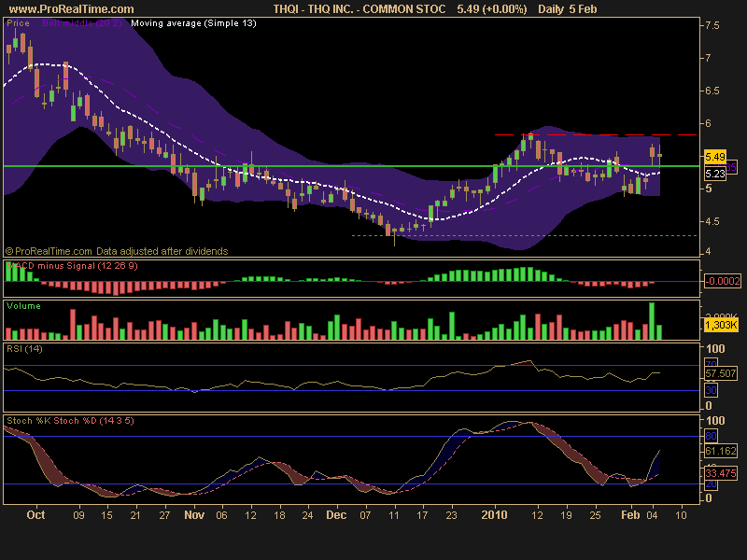Click the Oct date axis label
Screen dimensions: 747x560
[35, 515]
